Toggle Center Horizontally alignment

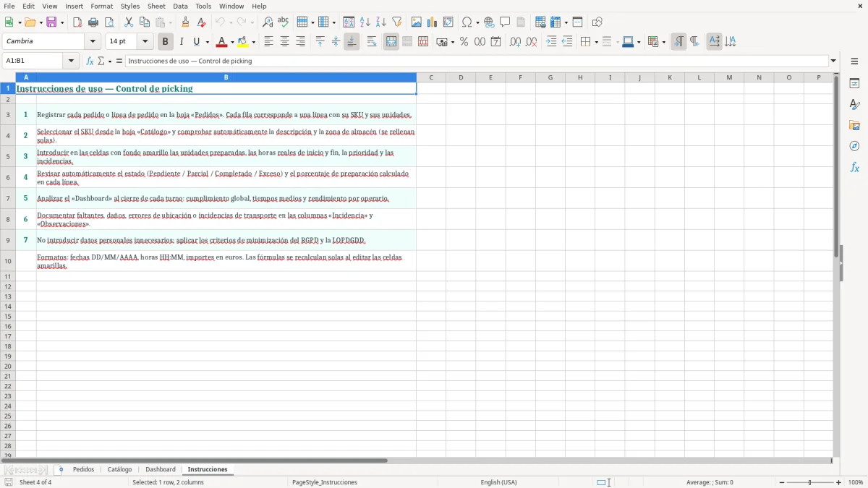pyautogui.click(x=284, y=42)
